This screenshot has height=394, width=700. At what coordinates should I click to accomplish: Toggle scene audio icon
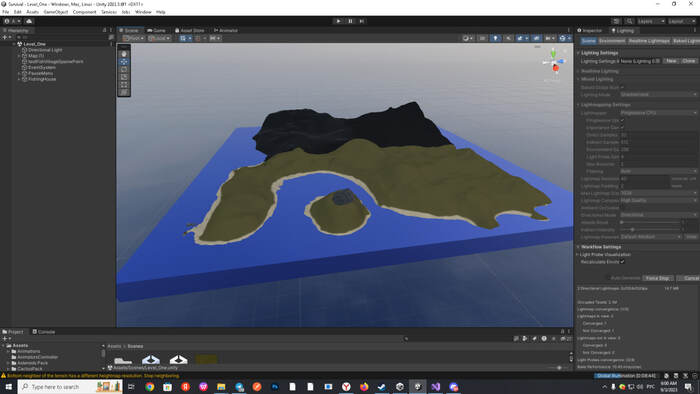pyautogui.click(x=508, y=38)
